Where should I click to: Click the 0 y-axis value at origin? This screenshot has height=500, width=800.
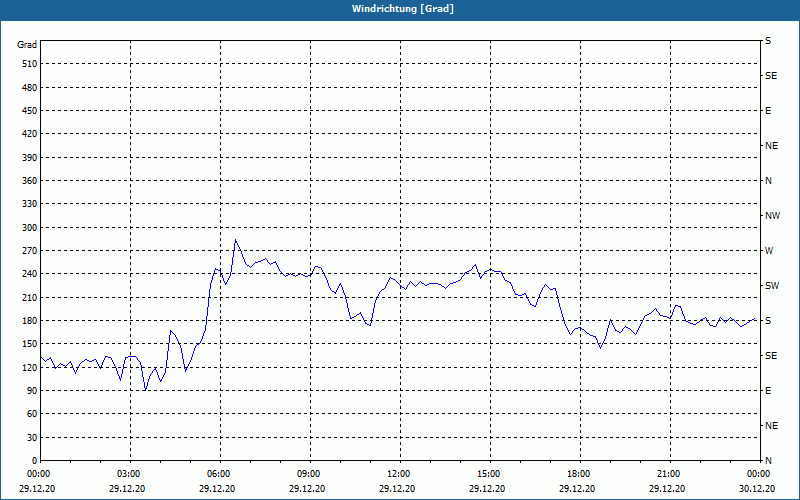[35, 461]
